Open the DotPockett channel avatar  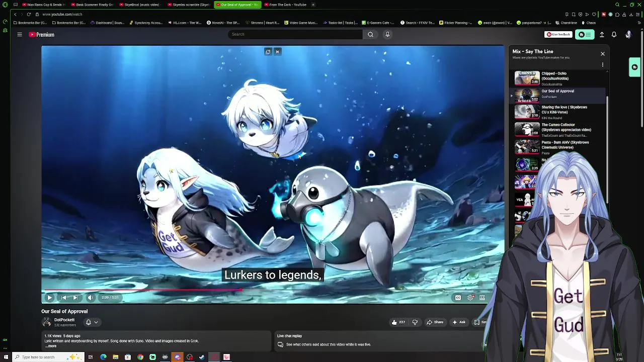[x=46, y=322]
